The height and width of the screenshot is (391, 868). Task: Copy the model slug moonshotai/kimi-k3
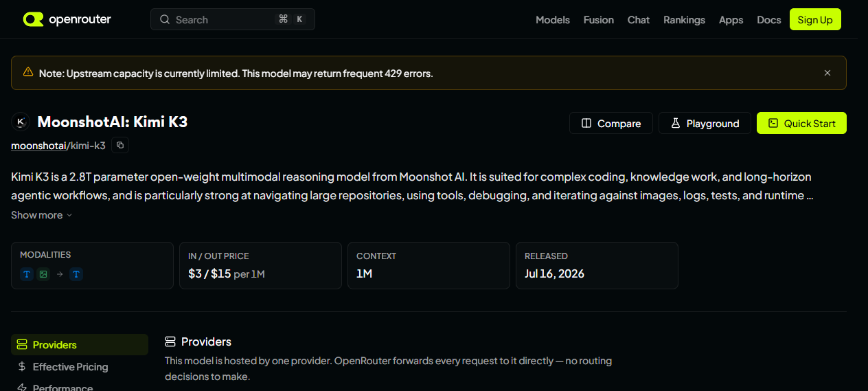tap(120, 145)
